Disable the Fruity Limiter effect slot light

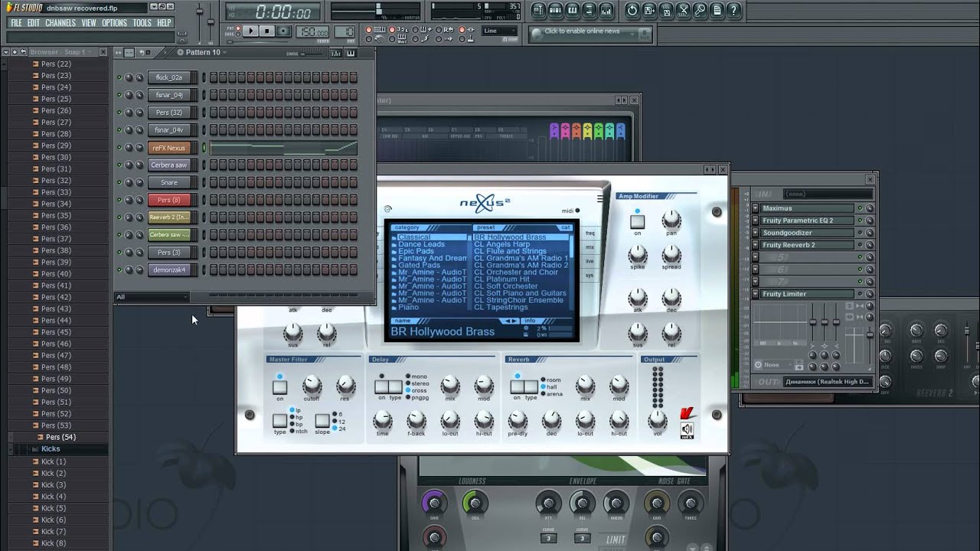click(860, 294)
